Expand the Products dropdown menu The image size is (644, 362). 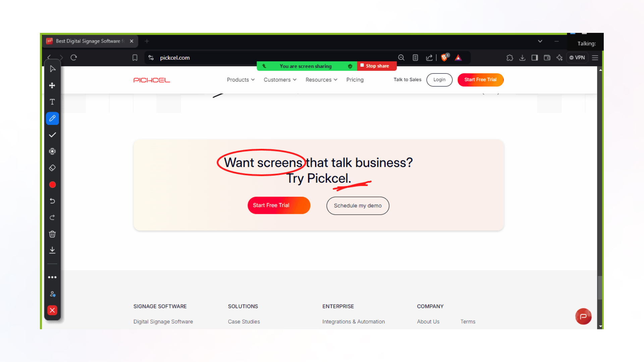pyautogui.click(x=241, y=79)
